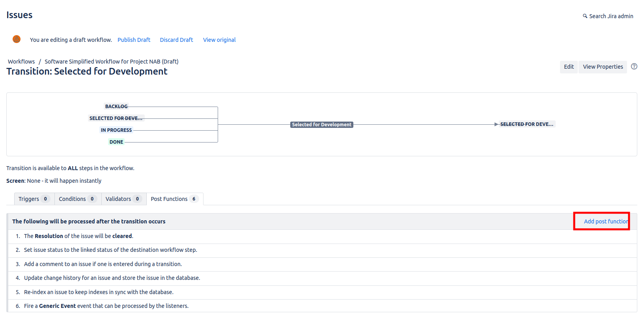Select Update change history post function row
644x330 pixels.
(x=322, y=278)
